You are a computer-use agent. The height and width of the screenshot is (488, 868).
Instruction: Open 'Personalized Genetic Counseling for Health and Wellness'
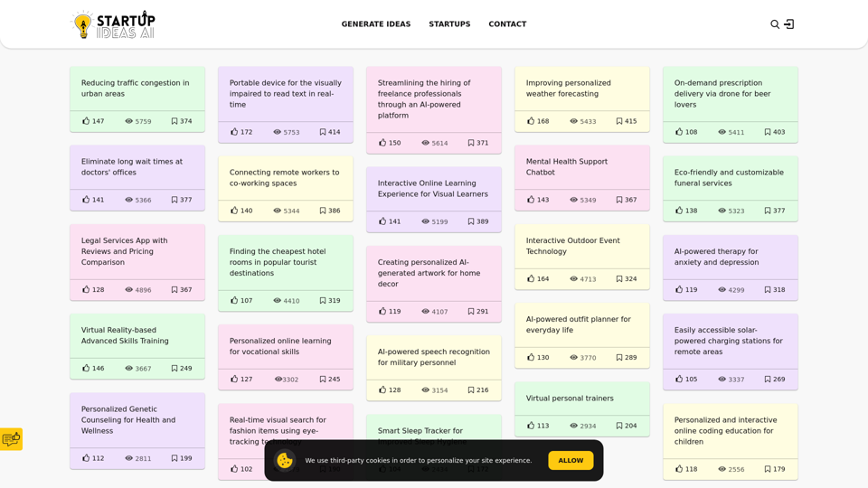pos(128,420)
